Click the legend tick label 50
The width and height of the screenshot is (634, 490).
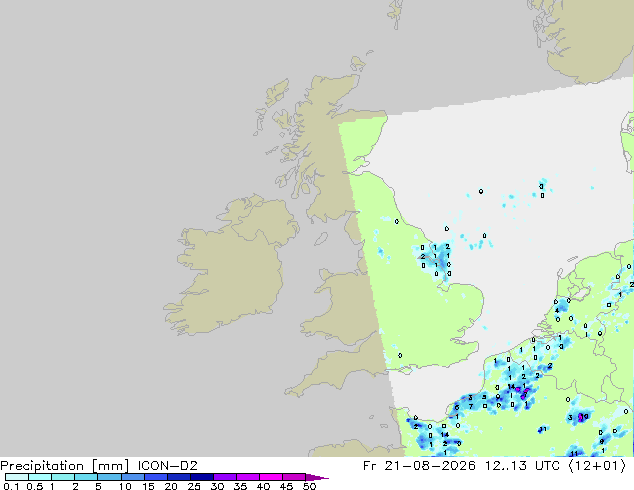pyautogui.click(x=309, y=486)
